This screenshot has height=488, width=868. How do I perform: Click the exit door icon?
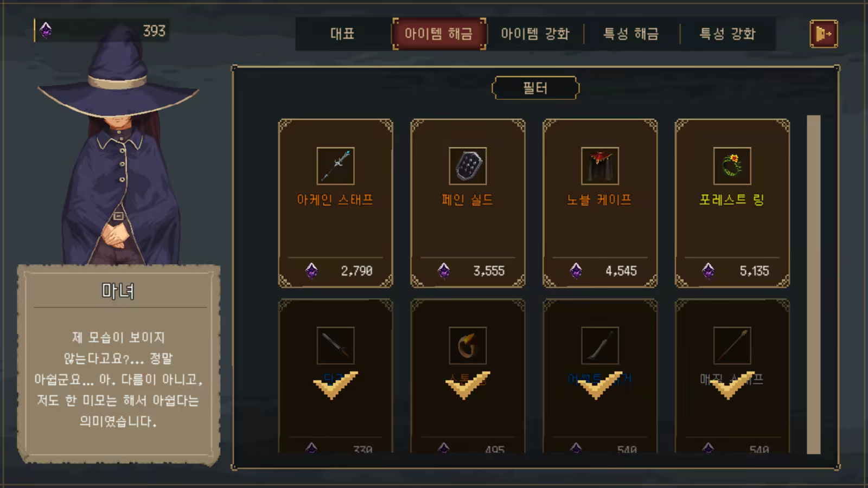(824, 34)
